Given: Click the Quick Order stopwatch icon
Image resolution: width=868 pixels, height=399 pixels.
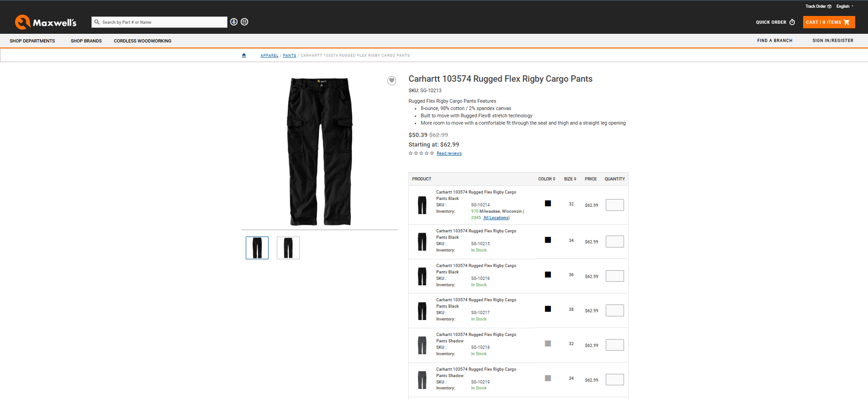Looking at the screenshot, I should (792, 22).
